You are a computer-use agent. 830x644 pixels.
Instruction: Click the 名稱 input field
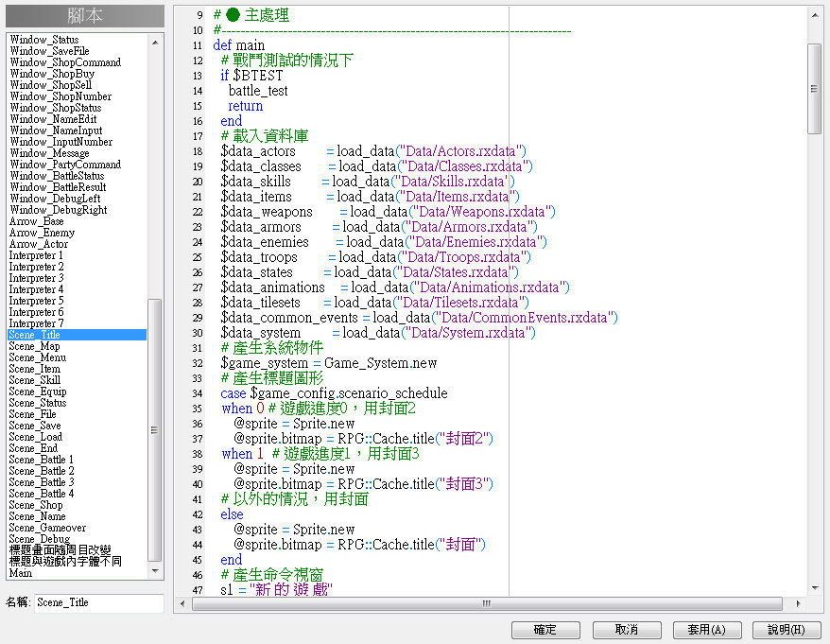coord(98,602)
